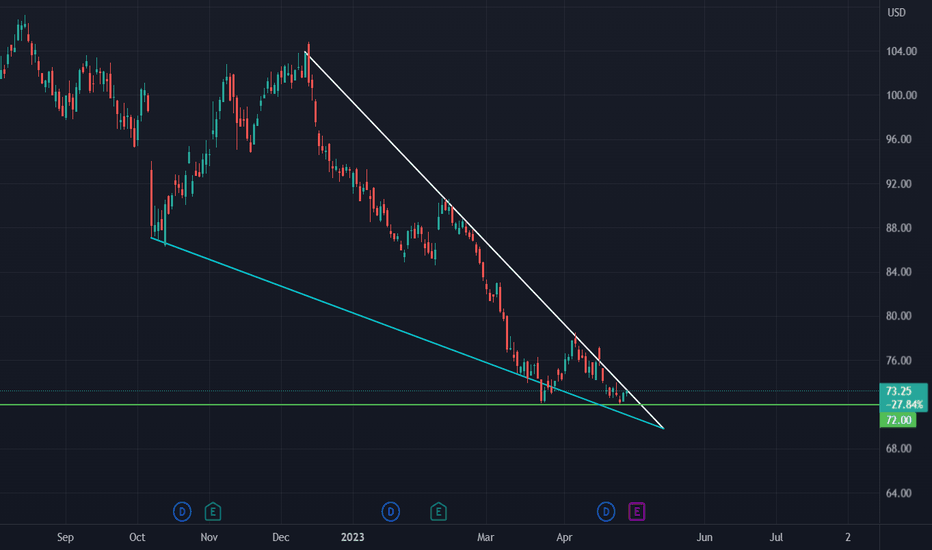932x550 pixels.
Task: Click the Dec label on time axis
Action: coord(281,538)
